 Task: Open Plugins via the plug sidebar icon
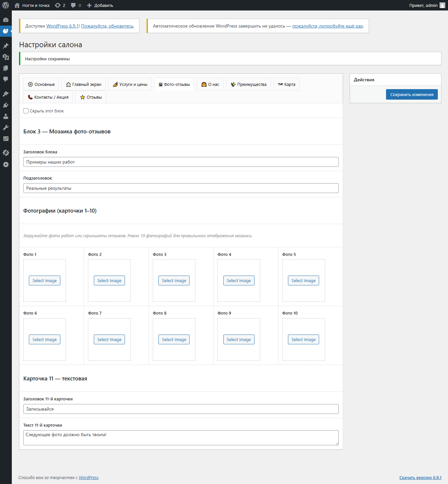(x=6, y=105)
